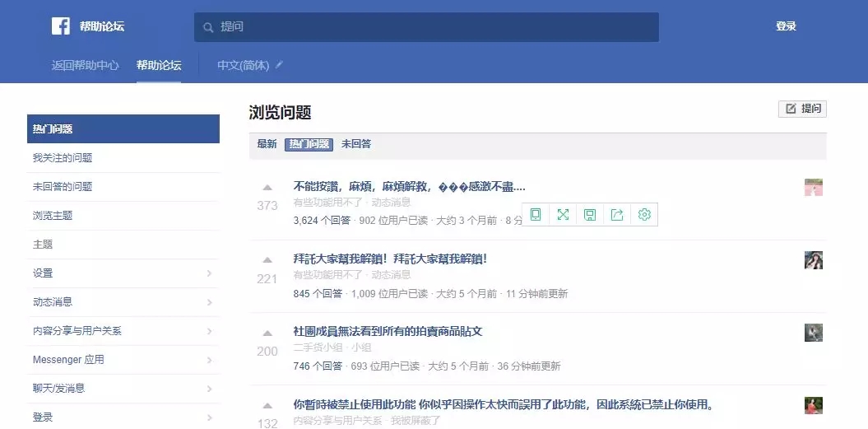Click the green save icon in floating toolbar

click(x=590, y=214)
